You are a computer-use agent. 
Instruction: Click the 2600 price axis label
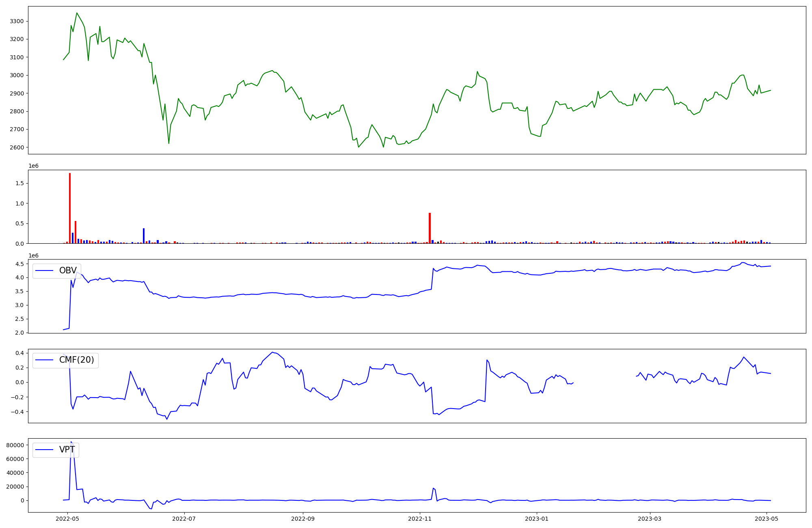tap(17, 147)
